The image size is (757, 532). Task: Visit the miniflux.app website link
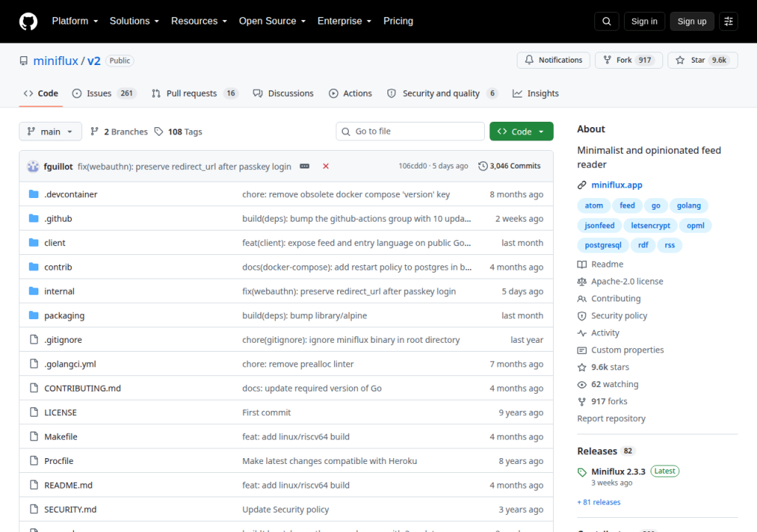617,185
